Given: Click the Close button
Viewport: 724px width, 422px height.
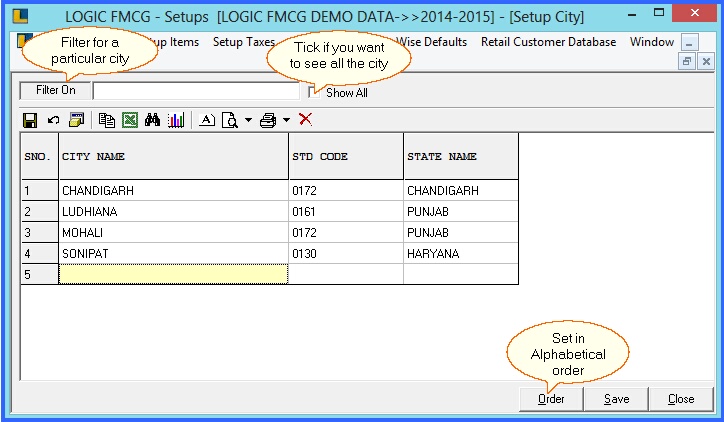Looking at the screenshot, I should pos(681,399).
